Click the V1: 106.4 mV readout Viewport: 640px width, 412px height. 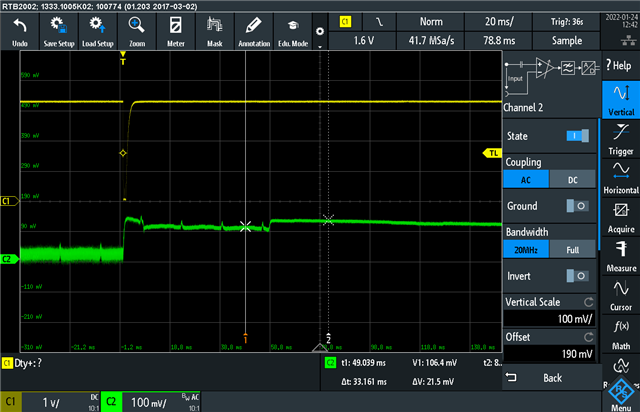(x=434, y=363)
